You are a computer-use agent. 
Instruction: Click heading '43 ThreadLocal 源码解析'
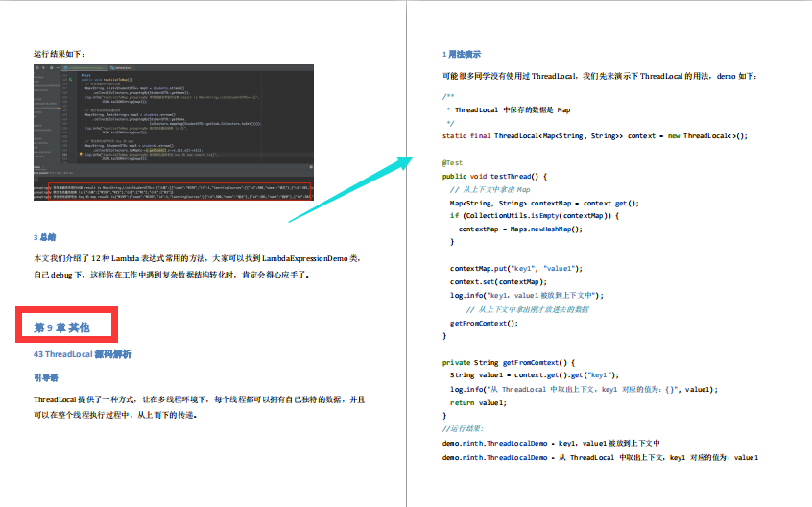[83, 354]
